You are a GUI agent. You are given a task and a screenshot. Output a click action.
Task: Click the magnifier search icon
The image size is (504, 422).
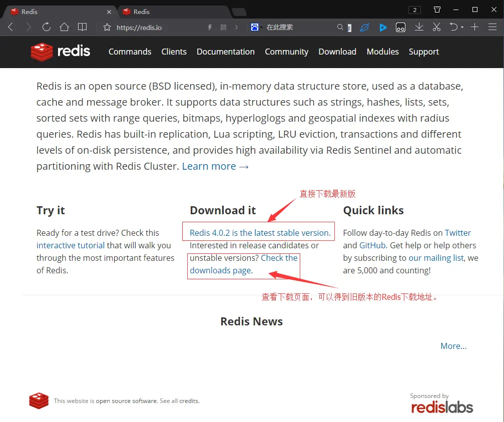pos(340,27)
